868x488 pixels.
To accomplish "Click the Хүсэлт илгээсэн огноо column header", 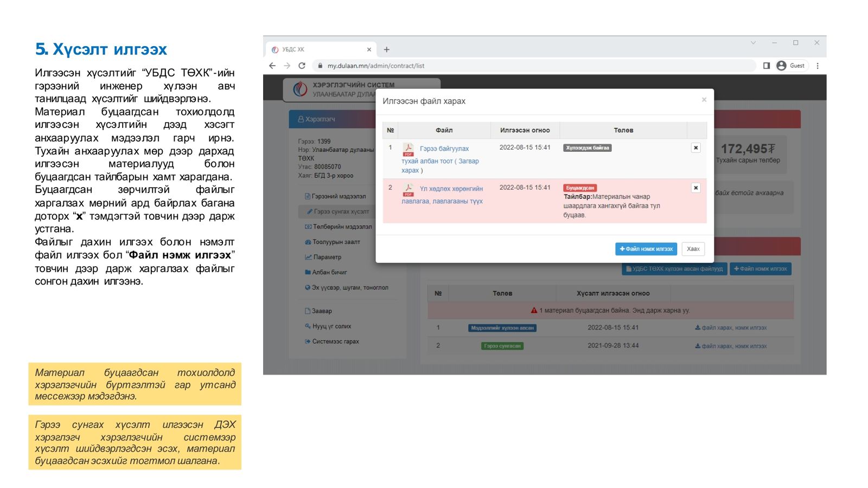I will (613, 293).
